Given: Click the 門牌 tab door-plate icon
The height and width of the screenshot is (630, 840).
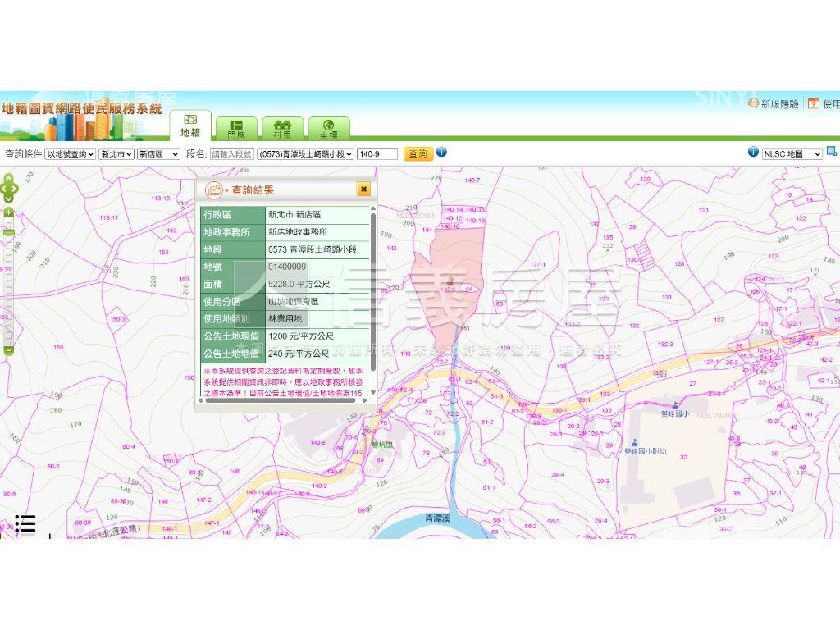Looking at the screenshot, I should [236, 125].
